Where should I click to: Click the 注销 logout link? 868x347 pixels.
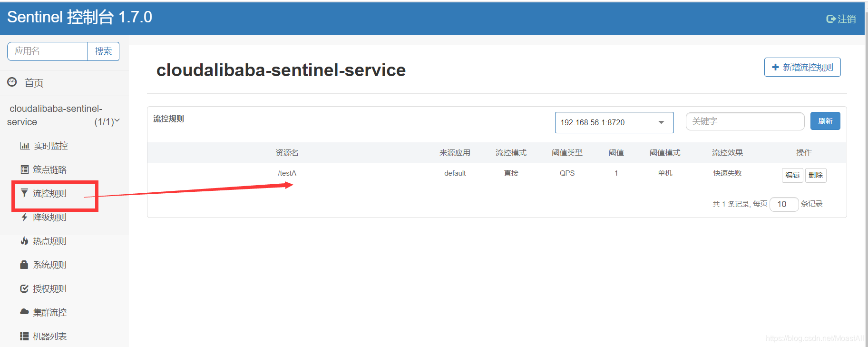[x=841, y=19]
